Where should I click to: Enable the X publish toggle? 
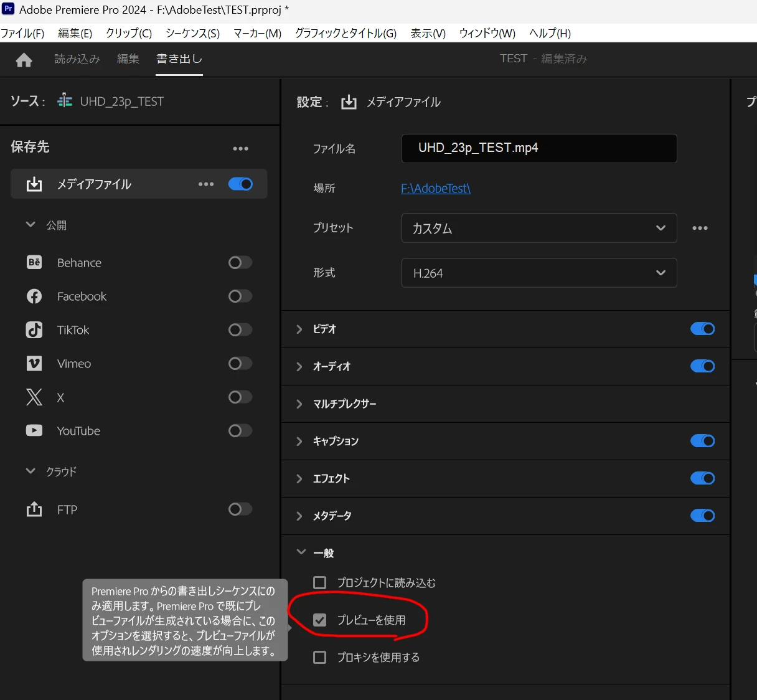click(x=240, y=397)
